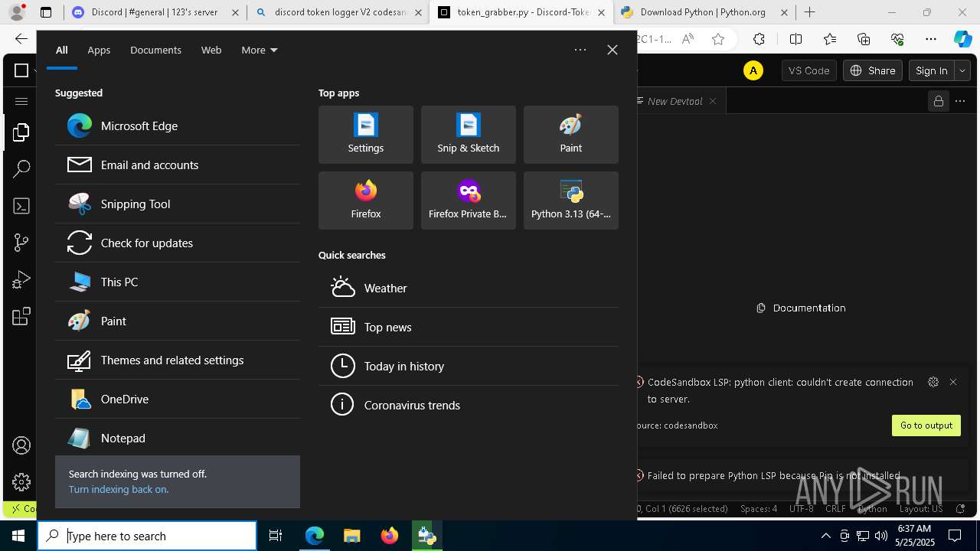Viewport: 980px width, 551px height.
Task: Toggle CodeSandbox hamburger menu
Action: (x=21, y=101)
